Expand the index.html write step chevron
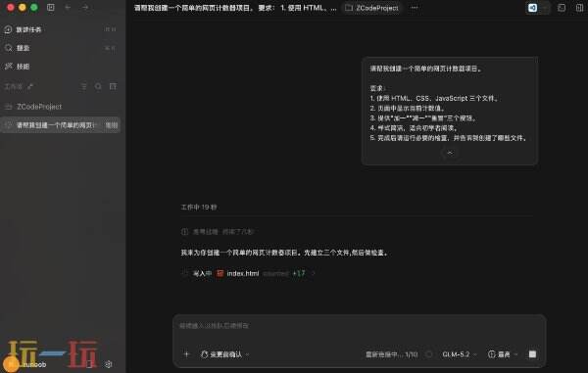The width and height of the screenshot is (588, 373). pyautogui.click(x=313, y=274)
